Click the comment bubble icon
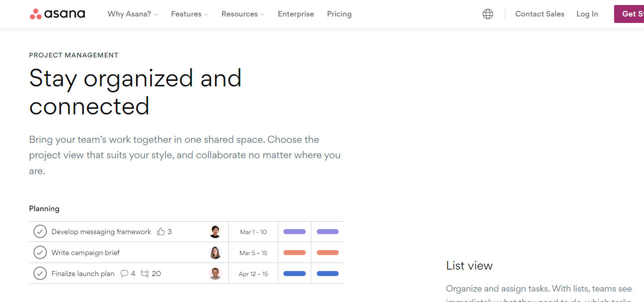This screenshot has height=302, width=644. (x=125, y=274)
